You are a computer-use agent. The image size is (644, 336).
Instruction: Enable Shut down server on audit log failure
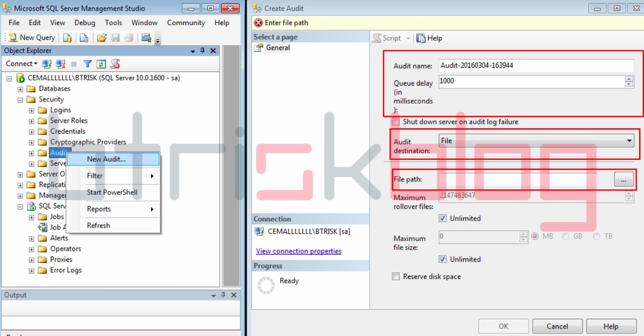click(x=396, y=122)
